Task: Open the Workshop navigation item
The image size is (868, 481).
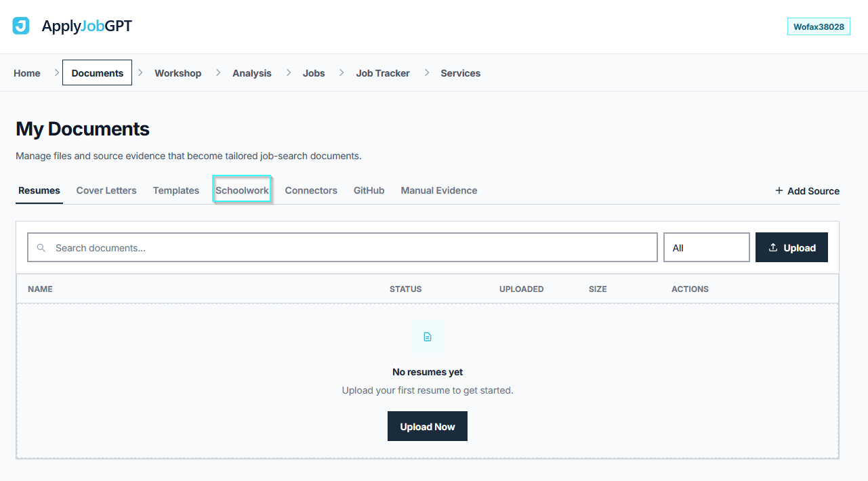Action: click(178, 73)
